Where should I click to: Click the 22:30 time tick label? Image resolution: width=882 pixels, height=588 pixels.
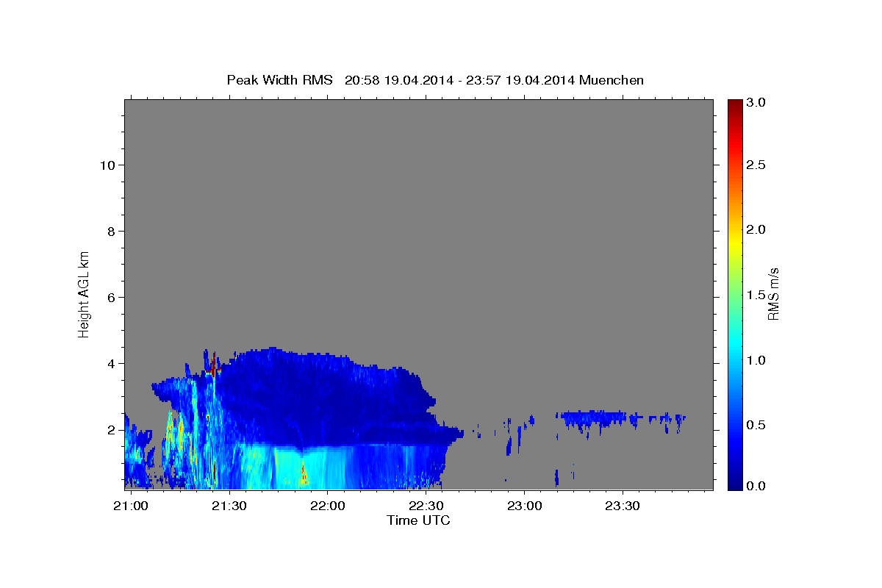click(426, 506)
